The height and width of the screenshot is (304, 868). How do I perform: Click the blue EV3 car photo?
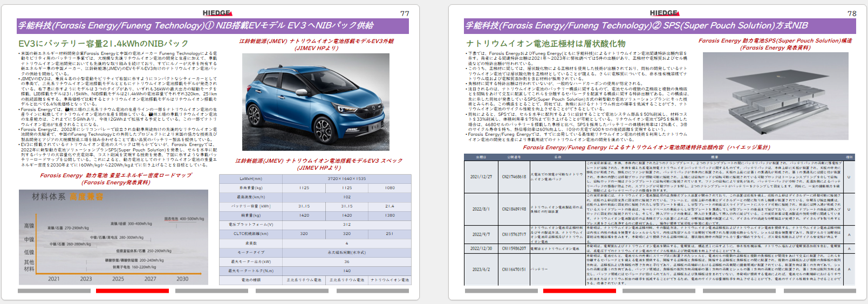pos(316,102)
